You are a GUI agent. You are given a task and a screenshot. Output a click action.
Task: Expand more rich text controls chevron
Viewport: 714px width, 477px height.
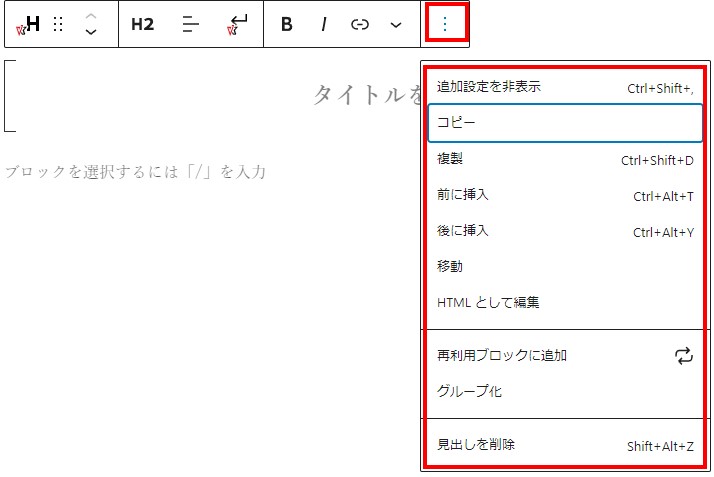396,25
